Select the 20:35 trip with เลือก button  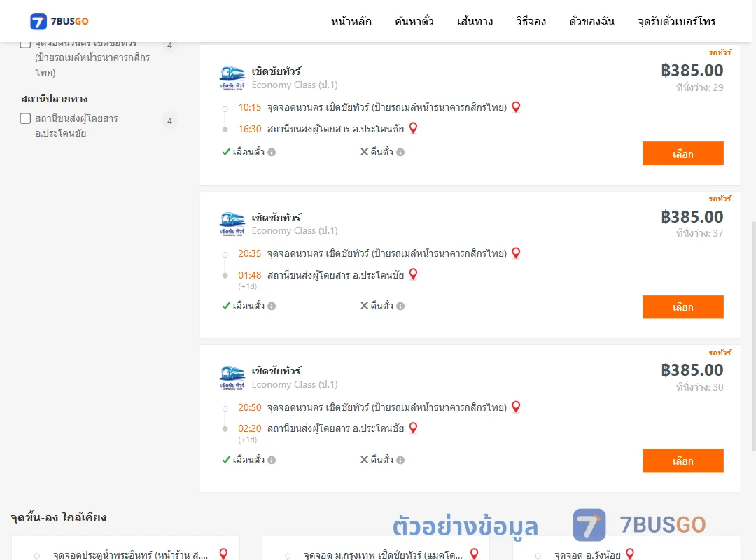(x=682, y=307)
